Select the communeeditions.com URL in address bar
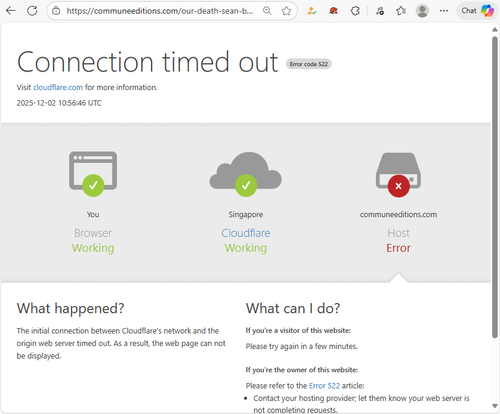Viewport: 500px width, 414px height. pos(159,11)
